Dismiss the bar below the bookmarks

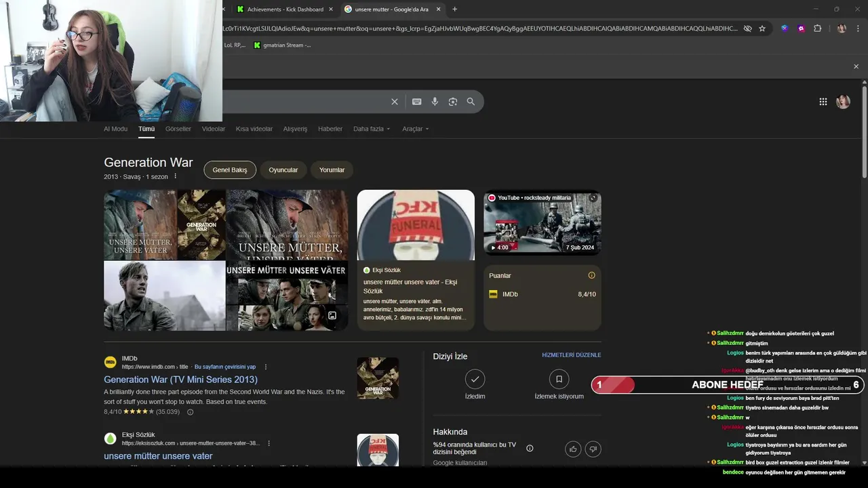coord(856,66)
